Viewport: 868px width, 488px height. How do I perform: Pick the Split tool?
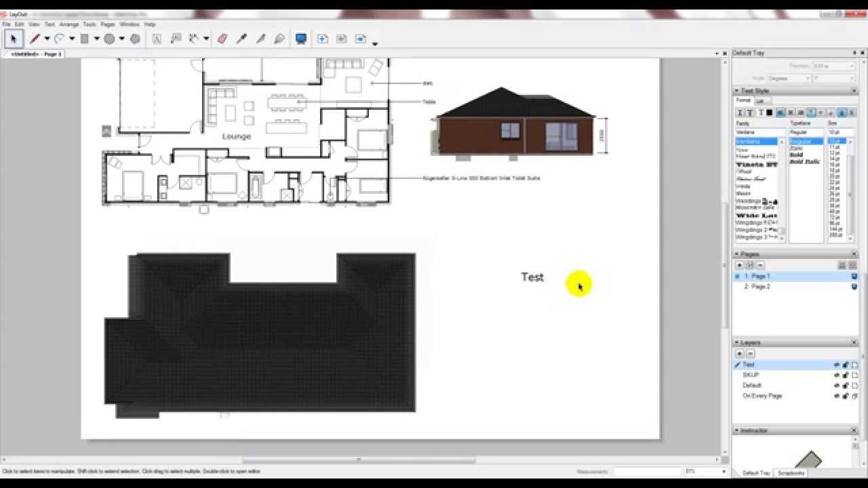click(x=260, y=39)
